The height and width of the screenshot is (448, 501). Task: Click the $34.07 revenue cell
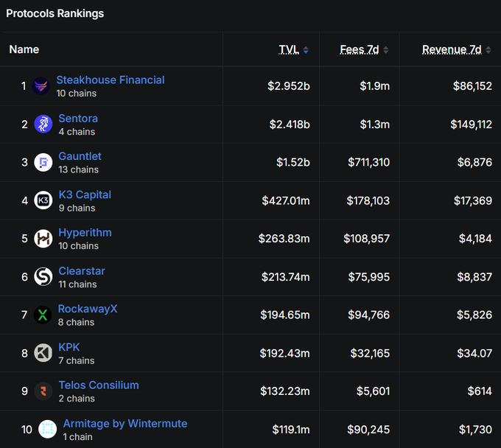click(474, 354)
